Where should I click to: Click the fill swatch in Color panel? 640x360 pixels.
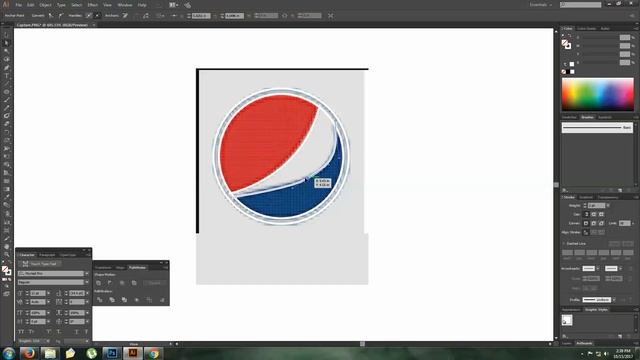[x=564, y=42]
